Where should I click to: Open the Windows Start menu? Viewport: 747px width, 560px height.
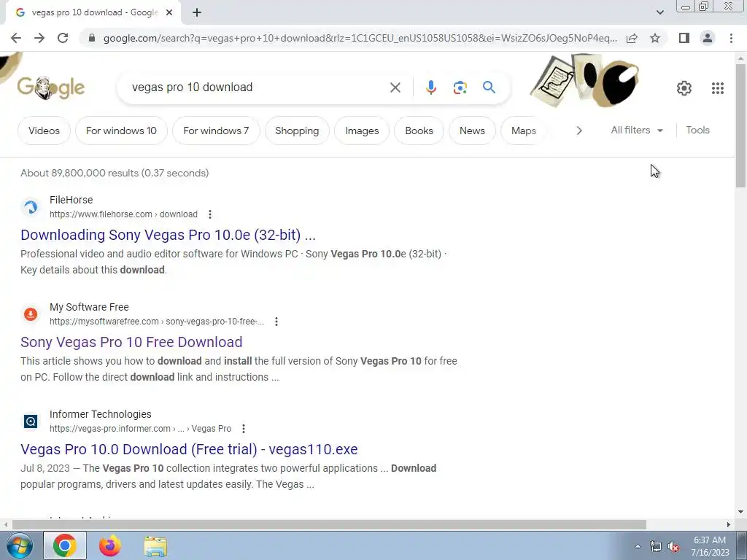click(20, 545)
